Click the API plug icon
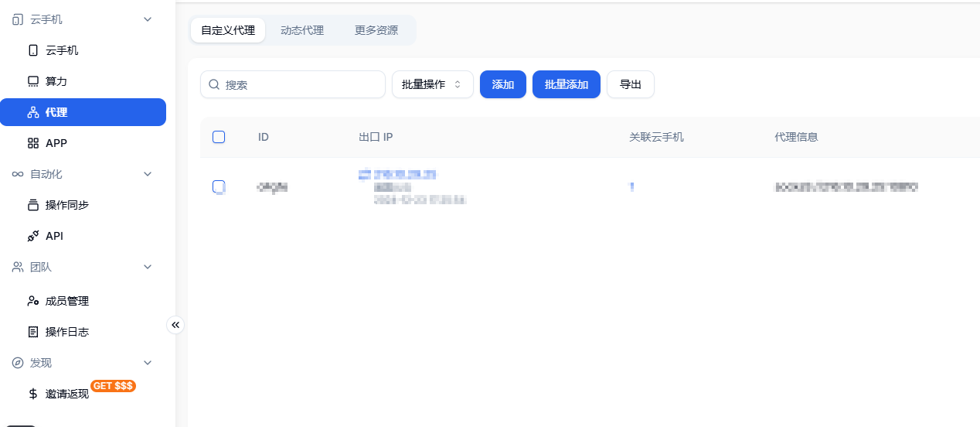The width and height of the screenshot is (980, 427). tap(33, 236)
